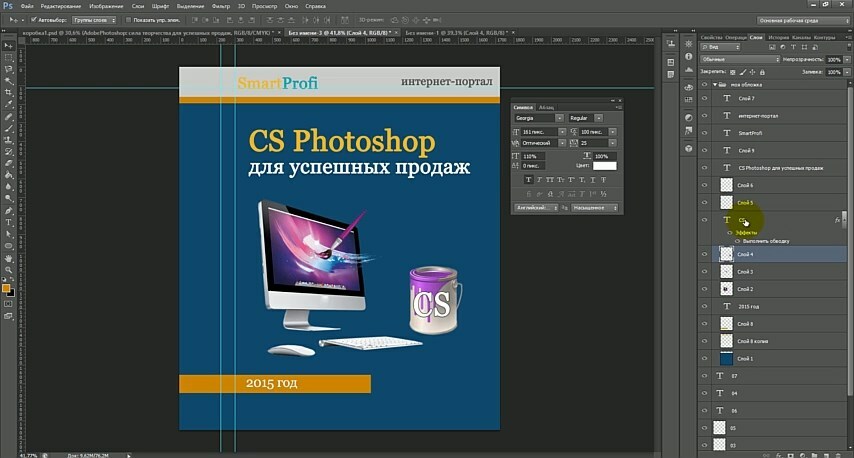This screenshot has height=458, width=854.
Task: Select the интернет-портал text layer
Action: coord(758,116)
